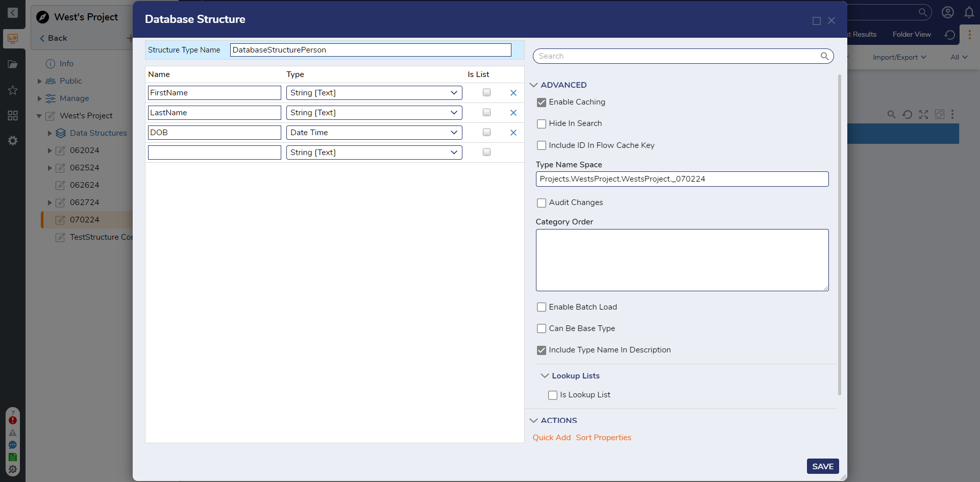Viewport: 980px width, 482px height.
Task: Open the All filter dropdown
Action: tap(959, 57)
